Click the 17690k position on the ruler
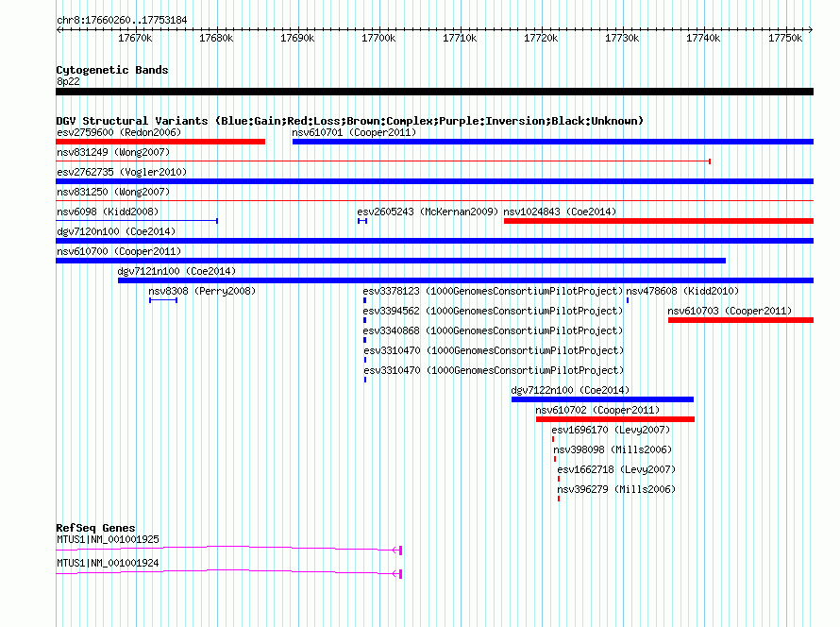 297,38
